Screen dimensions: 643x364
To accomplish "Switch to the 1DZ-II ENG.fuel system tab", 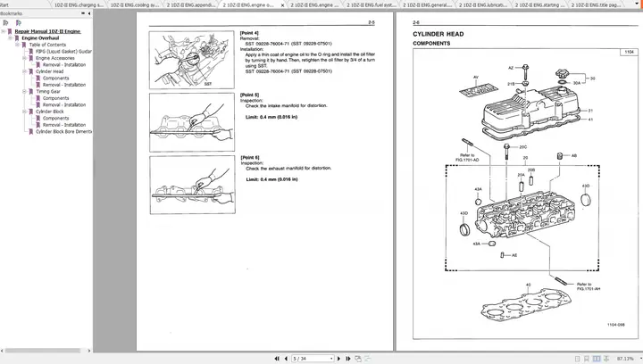I will (x=371, y=5).
